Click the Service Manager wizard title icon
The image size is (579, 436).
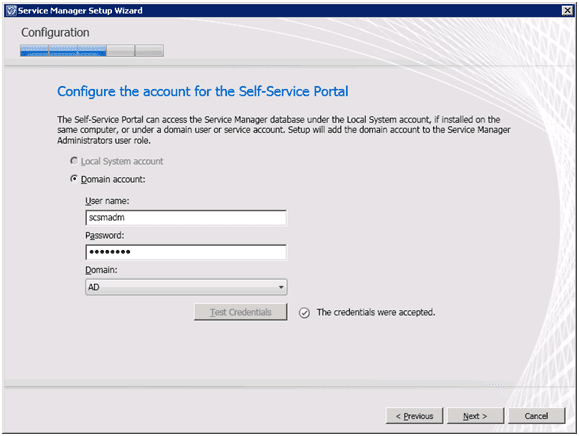[12, 10]
